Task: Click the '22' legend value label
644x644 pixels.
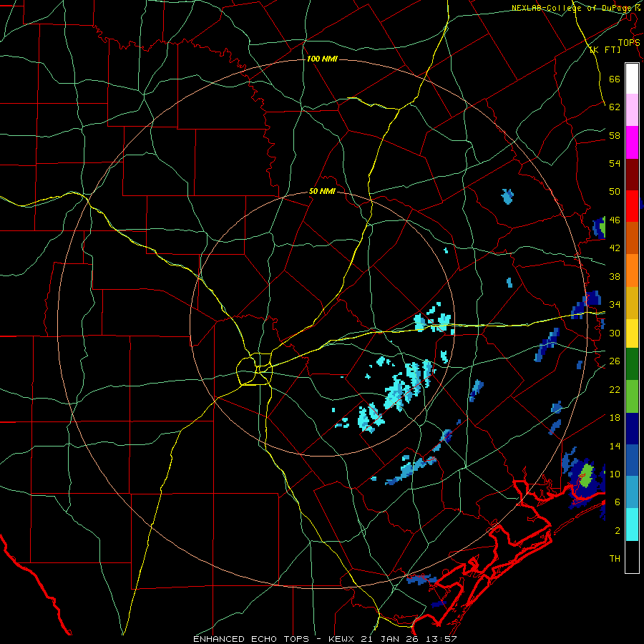Action: point(615,389)
